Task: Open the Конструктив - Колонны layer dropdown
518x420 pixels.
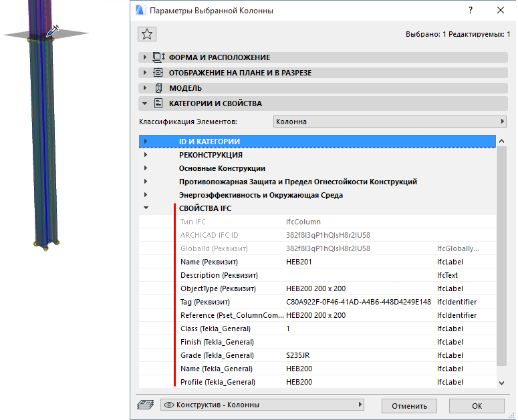Action: 262,405
